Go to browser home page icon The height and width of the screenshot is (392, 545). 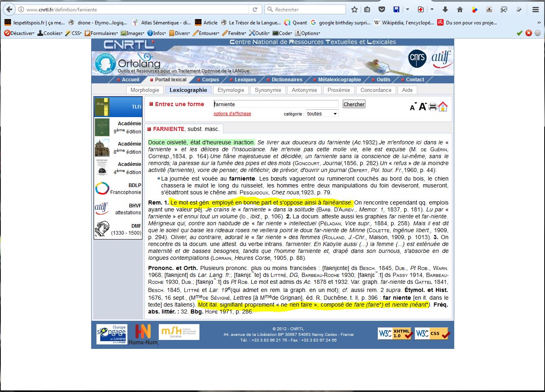[460, 9]
